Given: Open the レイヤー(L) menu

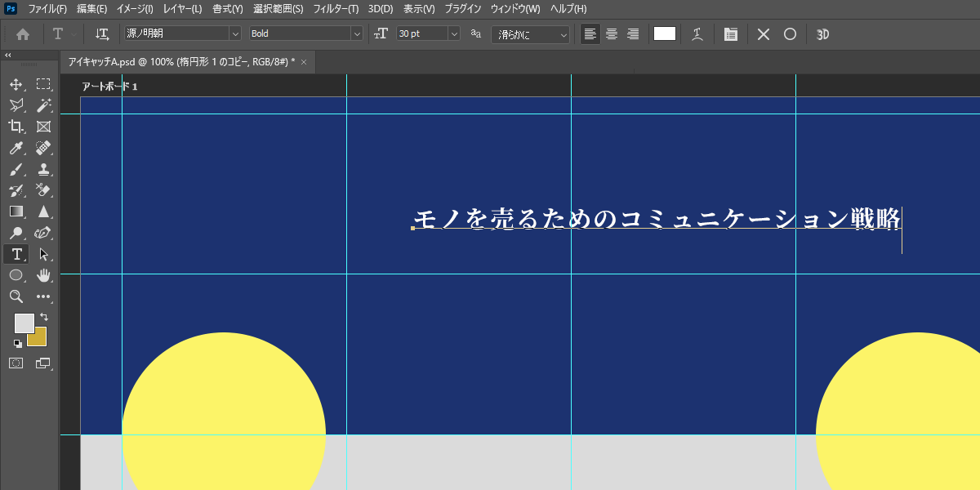Looking at the screenshot, I should (182, 9).
